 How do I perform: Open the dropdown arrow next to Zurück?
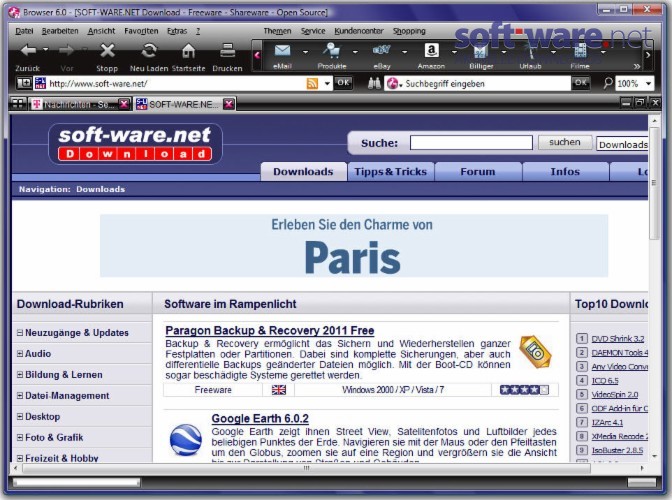(x=45, y=50)
